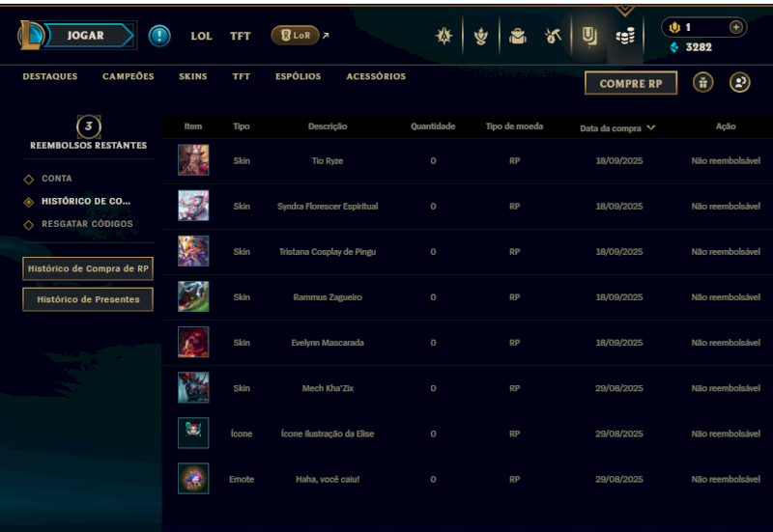Open the TFT store sub-tab

click(241, 76)
